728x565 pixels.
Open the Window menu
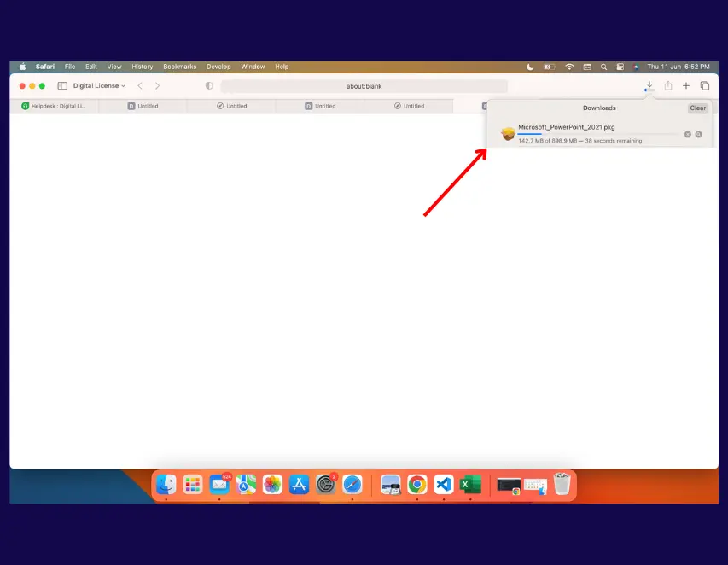[253, 67]
